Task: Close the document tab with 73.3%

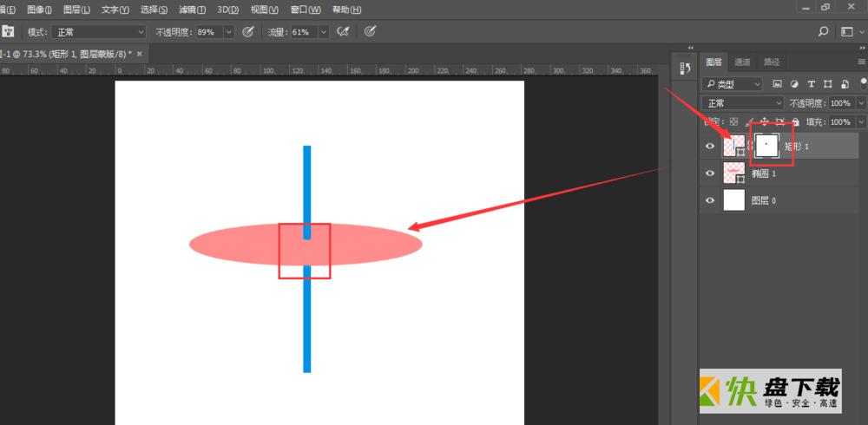Action: pos(140,54)
